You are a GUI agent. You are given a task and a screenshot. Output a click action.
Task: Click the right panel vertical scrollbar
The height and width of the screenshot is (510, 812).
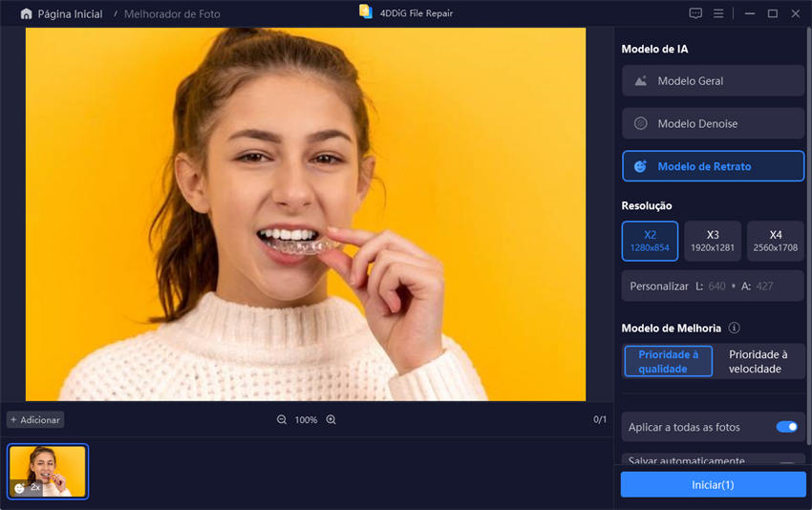(809, 236)
